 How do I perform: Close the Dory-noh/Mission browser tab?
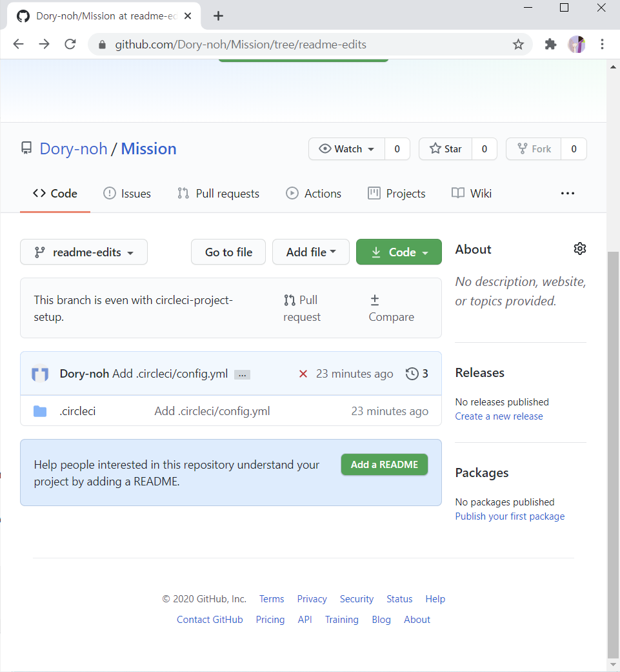(x=188, y=16)
